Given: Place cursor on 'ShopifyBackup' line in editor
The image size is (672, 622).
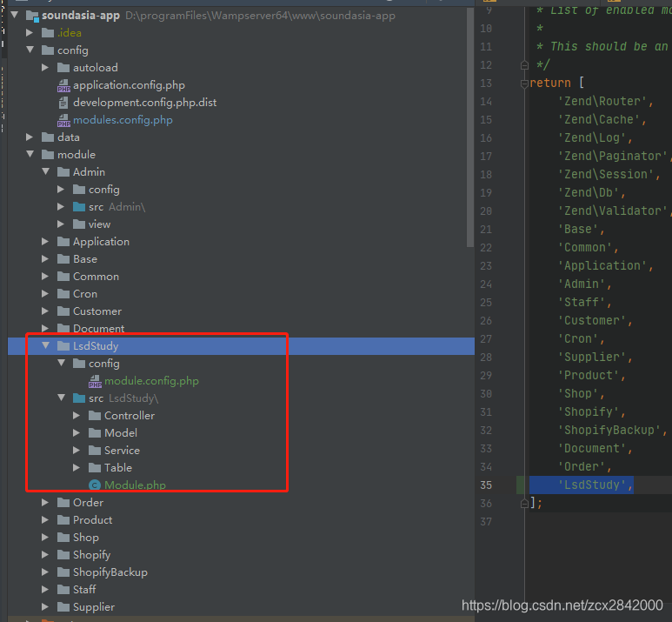Looking at the screenshot, I should click(612, 431).
